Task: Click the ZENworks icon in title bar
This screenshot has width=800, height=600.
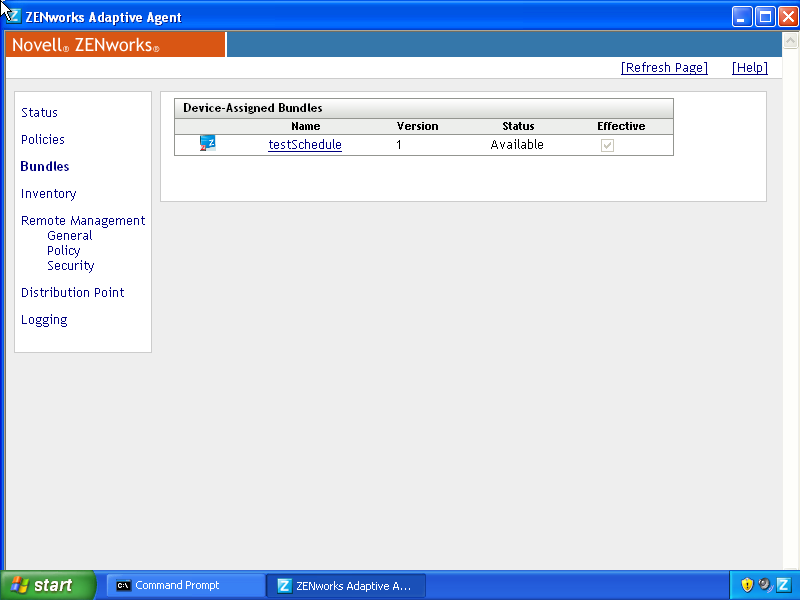Action: 12,16
